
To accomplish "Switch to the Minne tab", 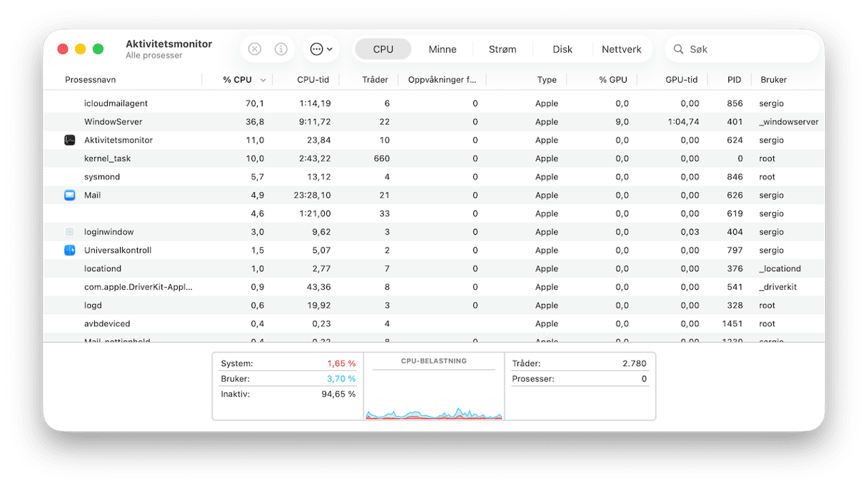I will [x=443, y=49].
